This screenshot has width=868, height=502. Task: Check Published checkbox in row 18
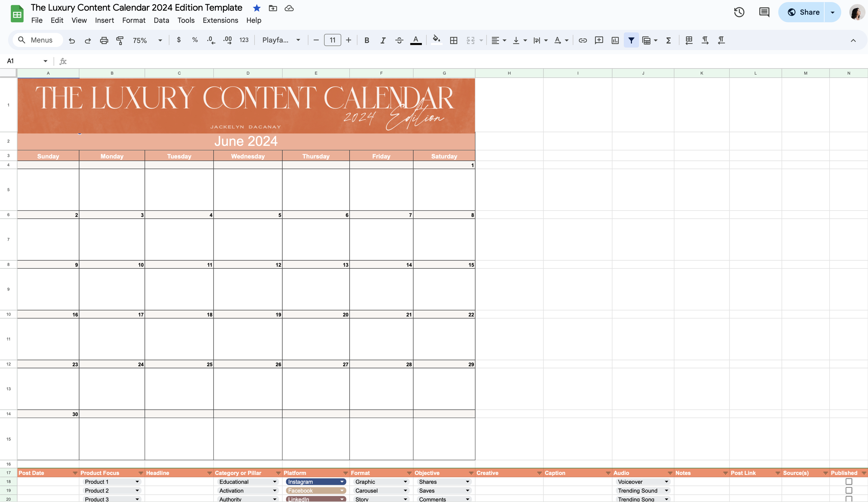click(x=849, y=482)
